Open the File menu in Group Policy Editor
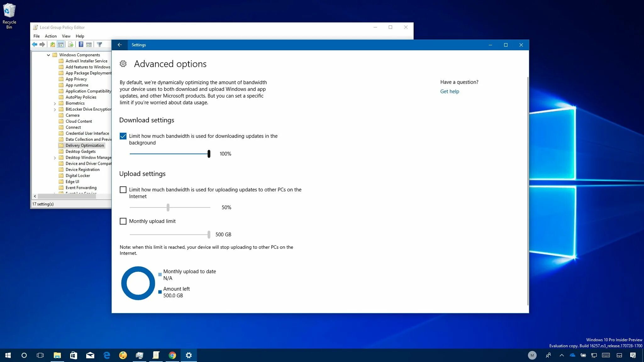Image resolution: width=644 pixels, height=362 pixels. point(36,36)
